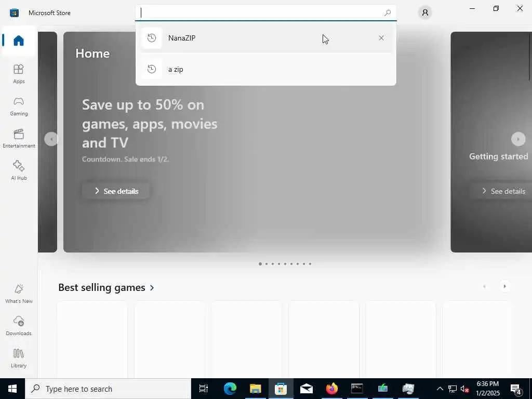The width and height of the screenshot is (532, 399).
Task: Open Mail app from taskbar
Action: [x=306, y=389]
